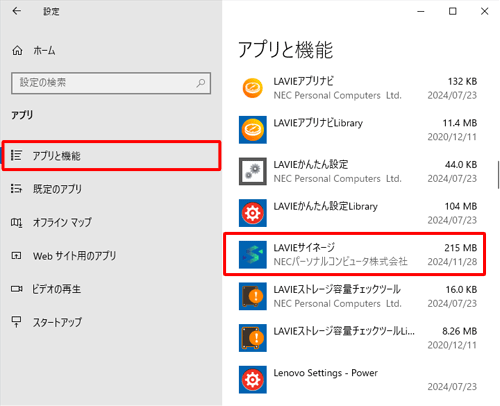The image size is (500, 406).
Task: Maximize the Settings window
Action: tap(453, 11)
